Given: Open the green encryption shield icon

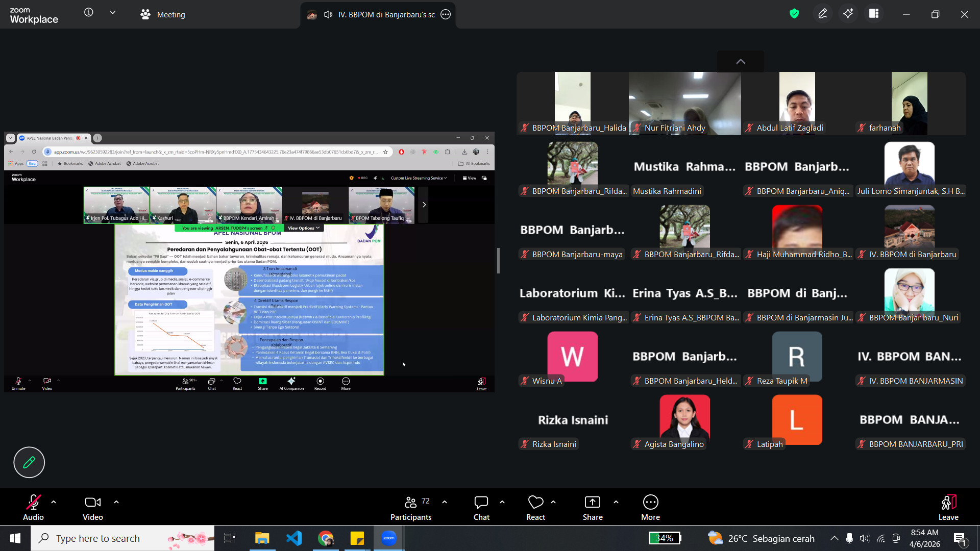Looking at the screenshot, I should (794, 14).
